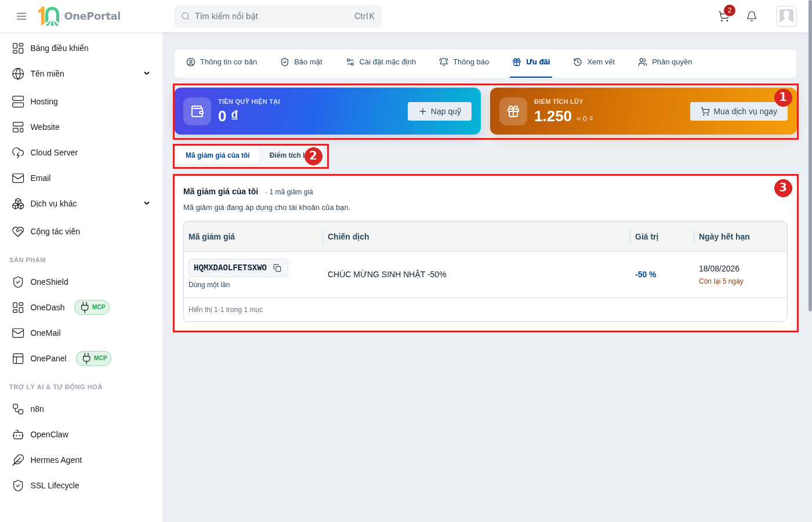Select the Mã giảm giá của tôi sub-tab
Viewport: 812px width, 522px height.
[x=217, y=155]
